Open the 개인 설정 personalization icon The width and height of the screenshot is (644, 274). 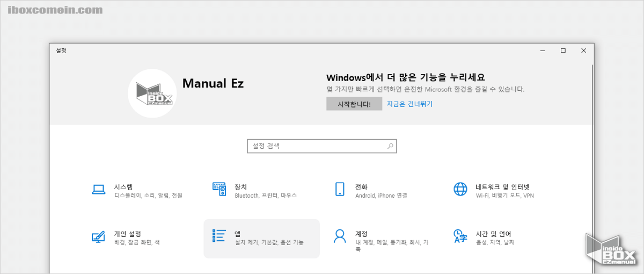tap(99, 236)
